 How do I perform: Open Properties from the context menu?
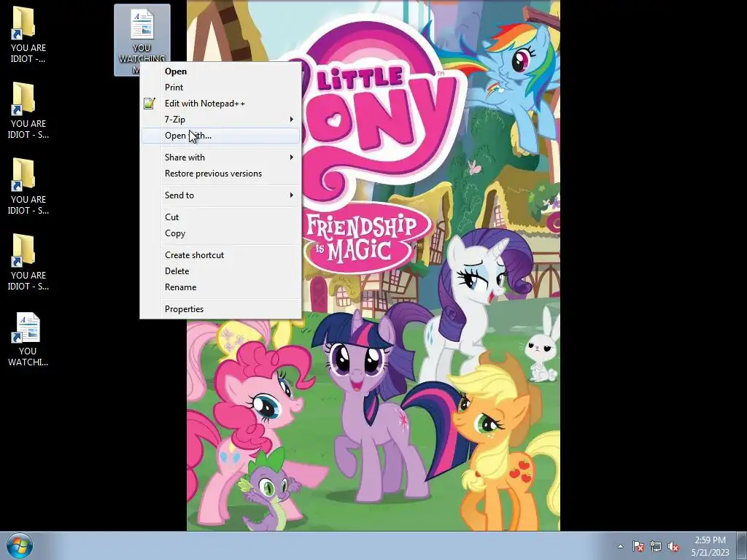(x=220, y=309)
